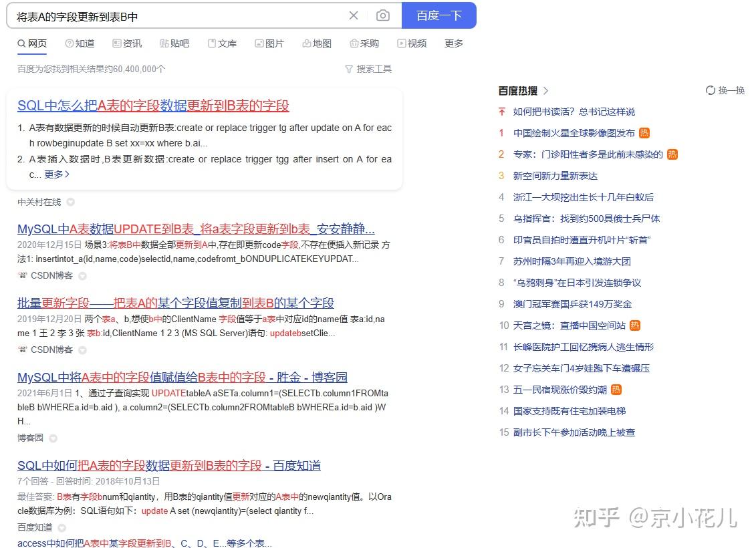Click the 热 badge beside 门诊阳性者 headline
The height and width of the screenshot is (548, 756).
(x=672, y=154)
